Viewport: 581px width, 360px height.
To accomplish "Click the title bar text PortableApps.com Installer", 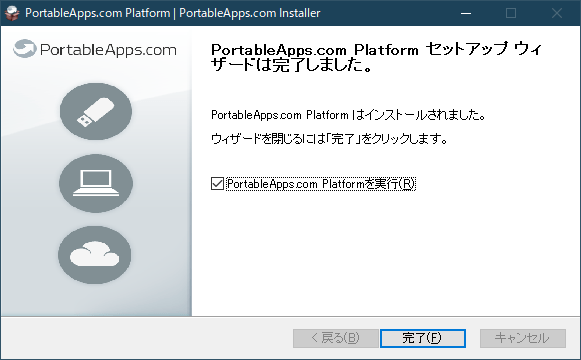I will [x=250, y=13].
